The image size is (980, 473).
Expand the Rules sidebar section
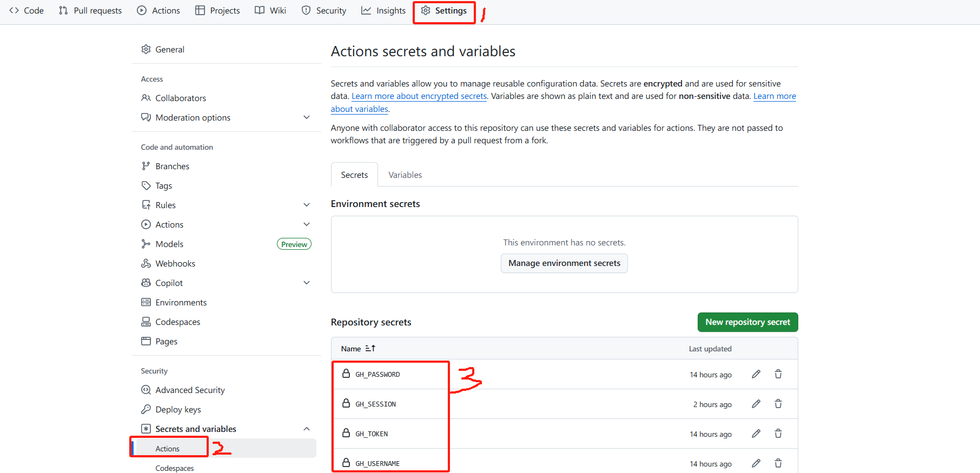pos(307,205)
